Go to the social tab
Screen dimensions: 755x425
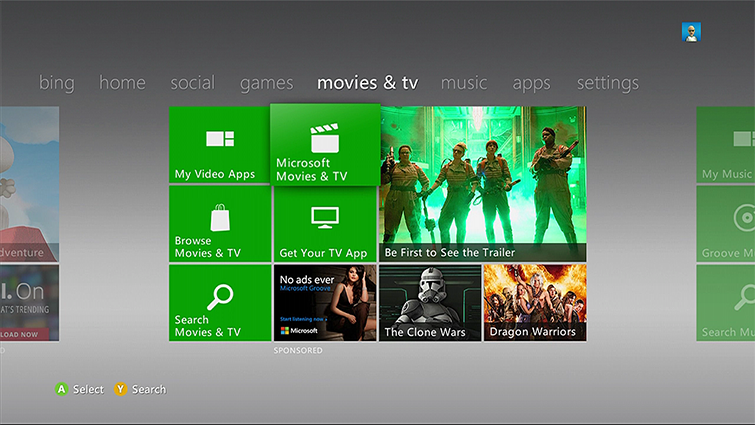[x=193, y=82]
